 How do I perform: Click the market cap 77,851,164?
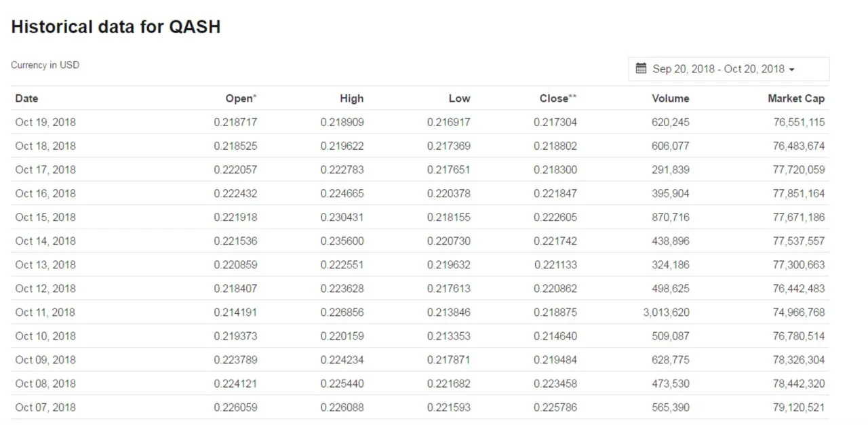tap(799, 194)
